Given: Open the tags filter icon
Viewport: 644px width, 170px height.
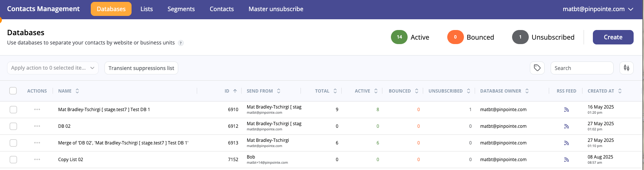Looking at the screenshot, I should (x=537, y=68).
